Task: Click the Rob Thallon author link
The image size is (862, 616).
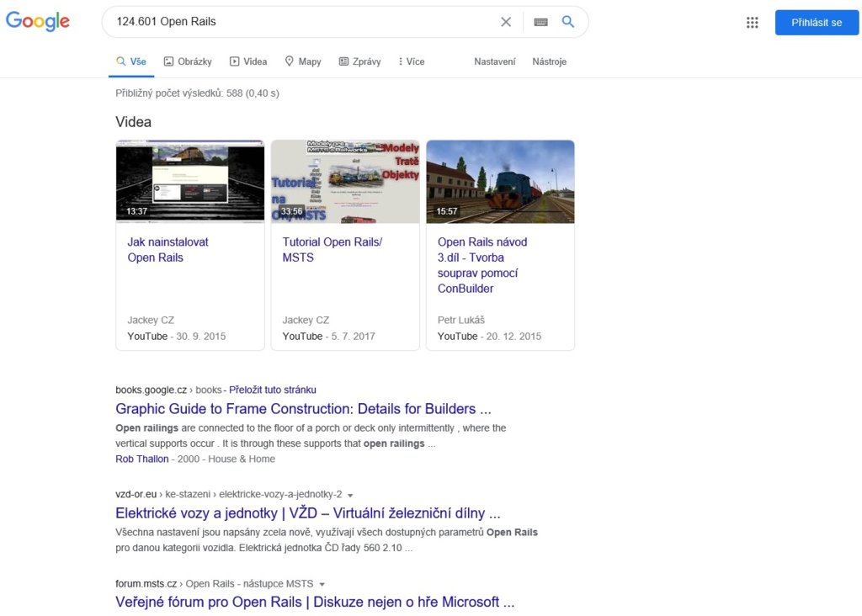Action: [141, 459]
